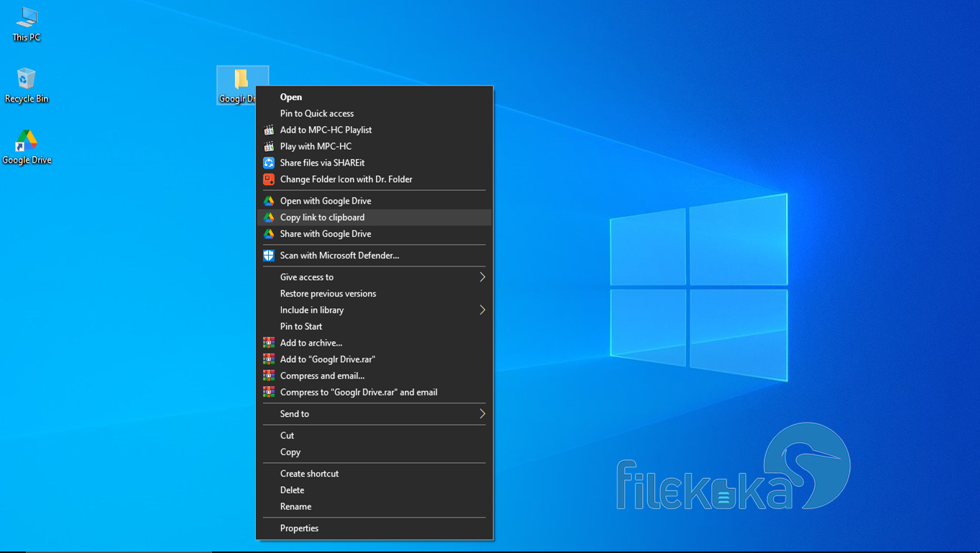Select the Recycle Bin desktop icon
This screenshot has height=553, width=980.
(x=27, y=86)
